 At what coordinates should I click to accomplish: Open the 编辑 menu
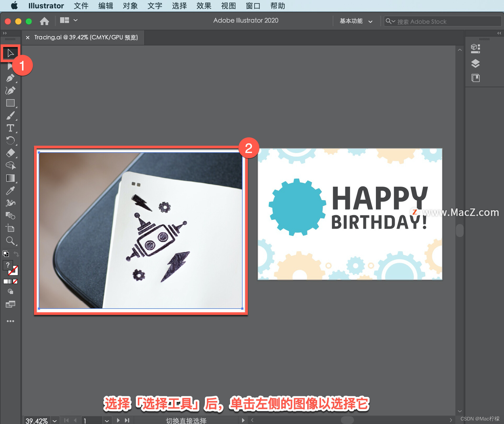(x=106, y=6)
